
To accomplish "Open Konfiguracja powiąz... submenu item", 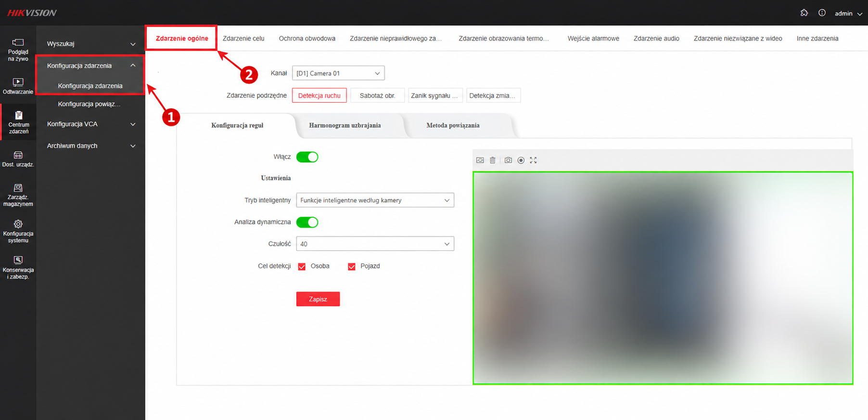I will [89, 104].
